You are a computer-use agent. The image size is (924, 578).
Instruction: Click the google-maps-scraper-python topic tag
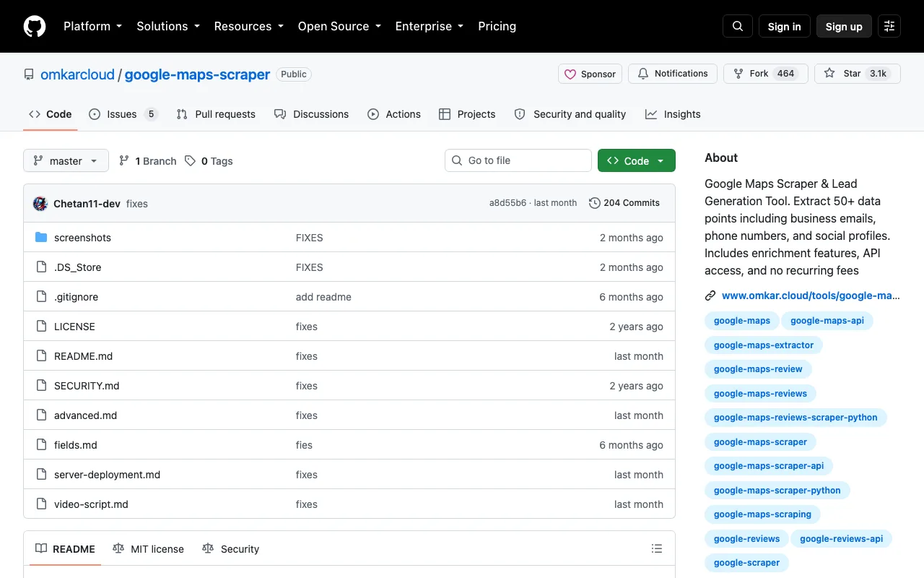click(x=777, y=491)
